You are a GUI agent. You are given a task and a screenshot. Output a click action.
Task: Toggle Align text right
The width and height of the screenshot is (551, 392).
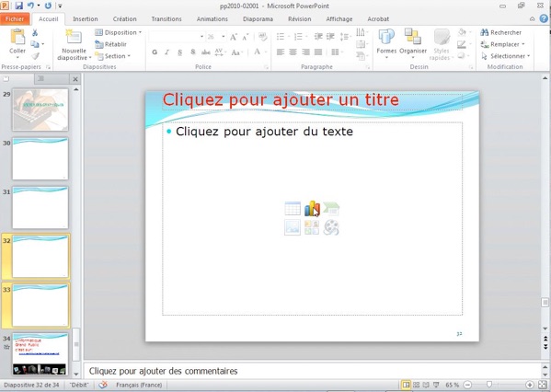pyautogui.click(x=305, y=52)
